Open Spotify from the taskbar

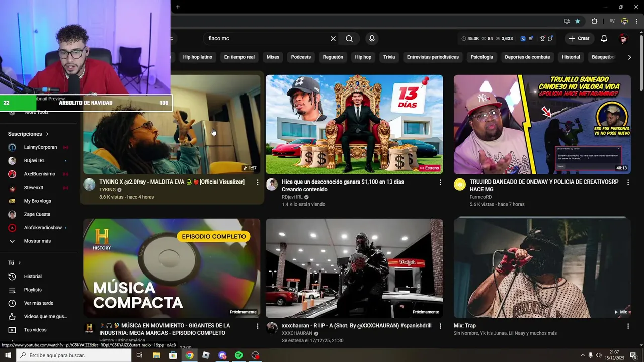[239, 355]
